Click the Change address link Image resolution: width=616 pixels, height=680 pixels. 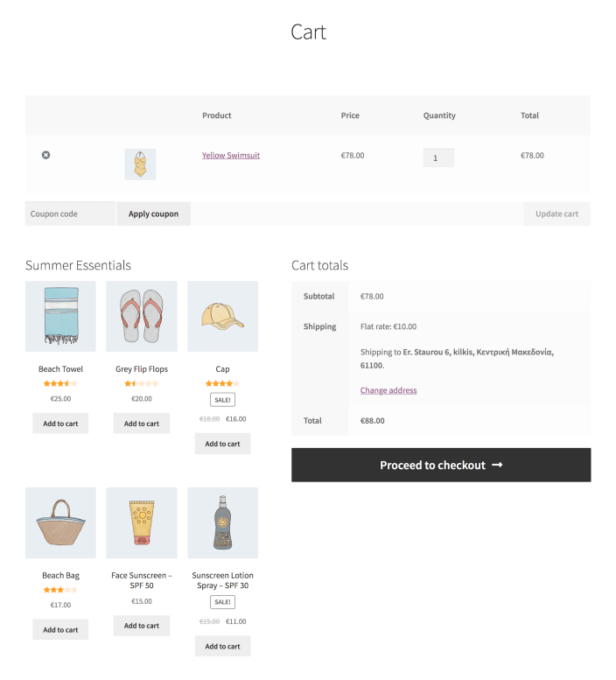pos(388,390)
